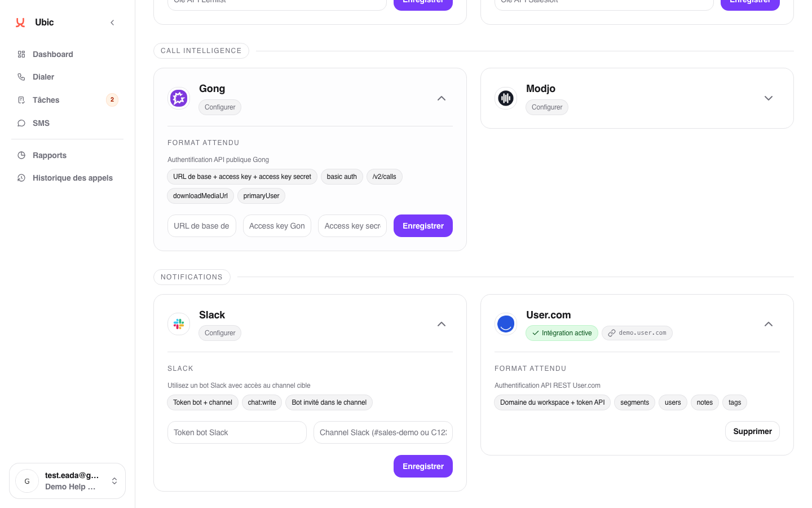This screenshot has width=812, height=508.
Task: Click the Ubic logo icon
Action: pyautogui.click(x=20, y=23)
